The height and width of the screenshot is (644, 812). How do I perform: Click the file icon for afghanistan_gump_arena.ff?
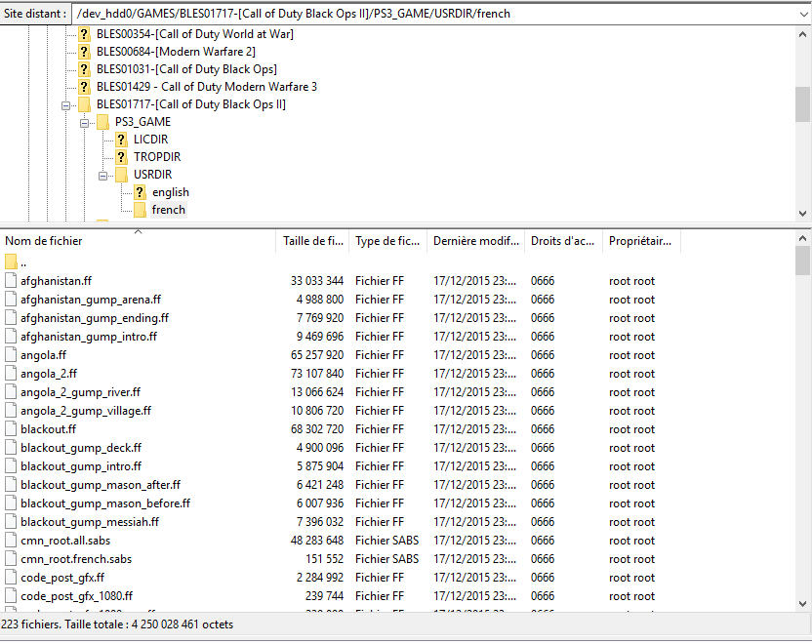point(11,300)
